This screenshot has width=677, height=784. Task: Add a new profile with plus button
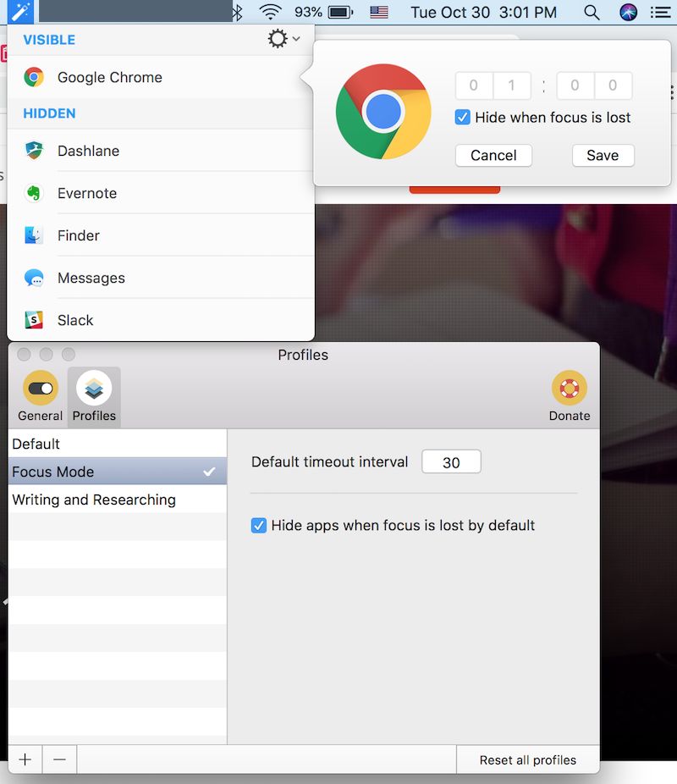click(25, 759)
